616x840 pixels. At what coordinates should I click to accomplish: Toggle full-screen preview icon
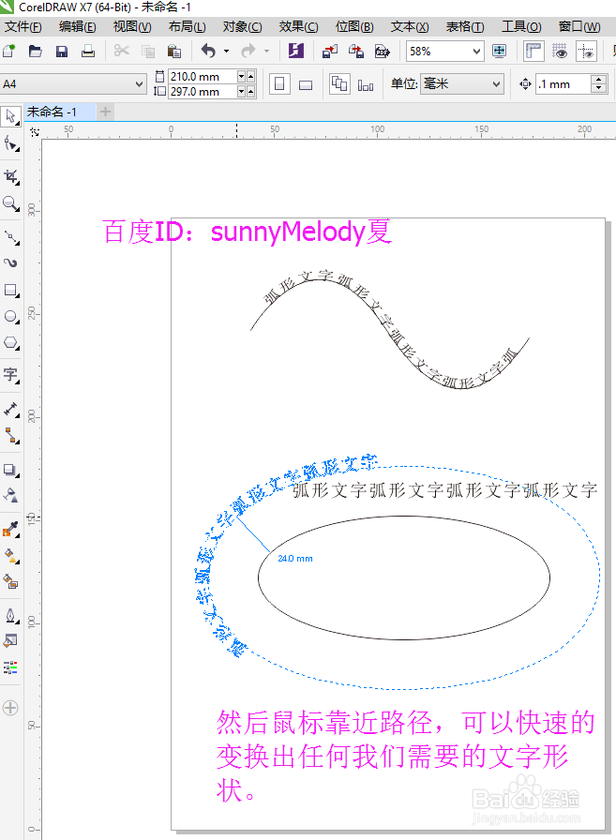(499, 52)
